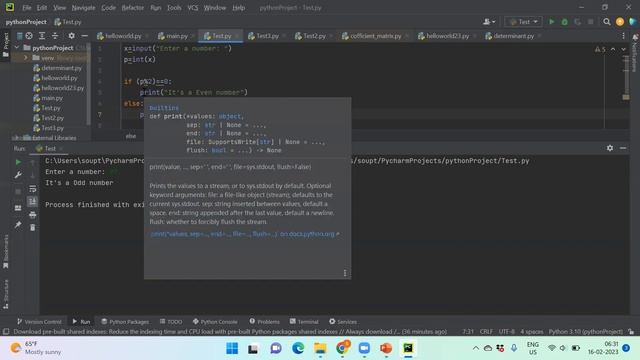Expand the venv folder

tap(26, 58)
